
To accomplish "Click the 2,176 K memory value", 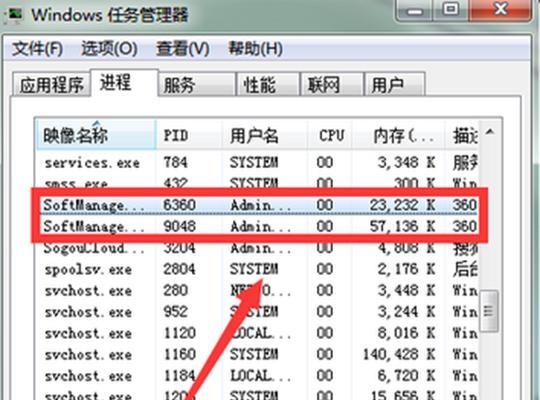I will [x=406, y=269].
